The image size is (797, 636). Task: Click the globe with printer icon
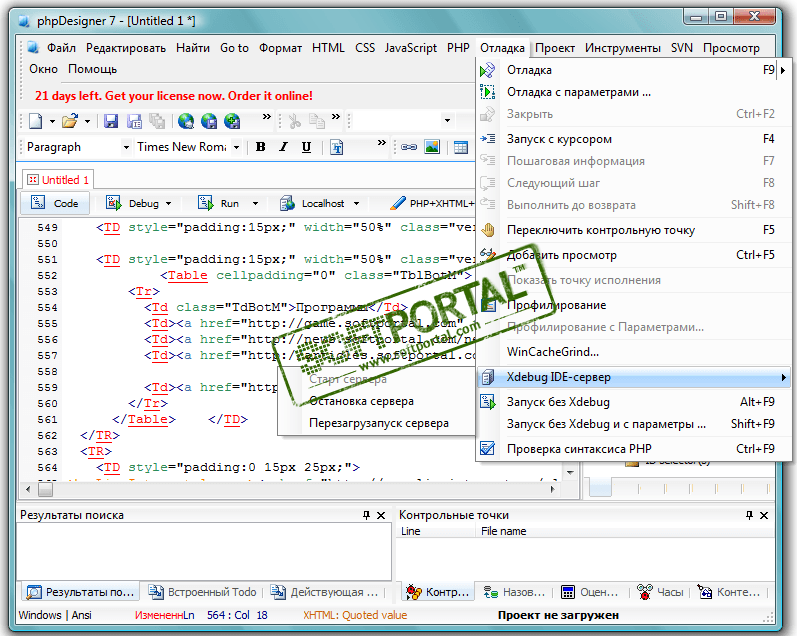(186, 121)
